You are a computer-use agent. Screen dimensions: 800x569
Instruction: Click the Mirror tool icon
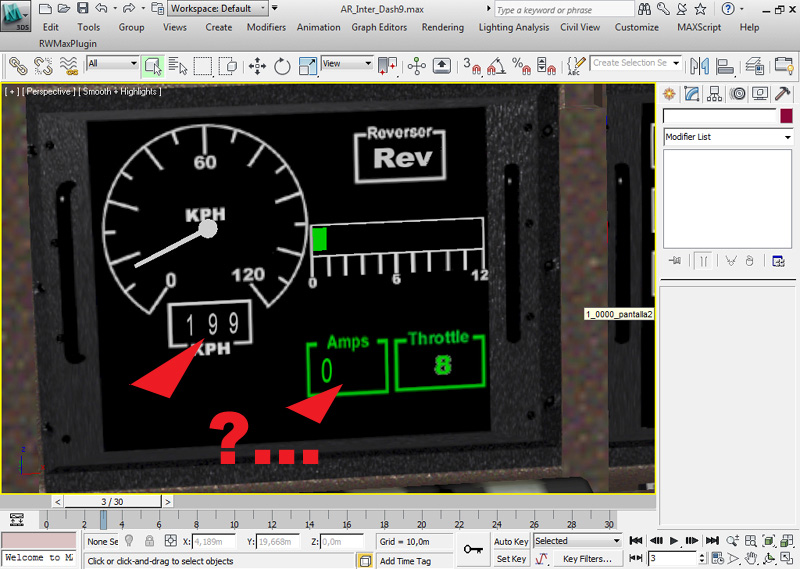[698, 66]
